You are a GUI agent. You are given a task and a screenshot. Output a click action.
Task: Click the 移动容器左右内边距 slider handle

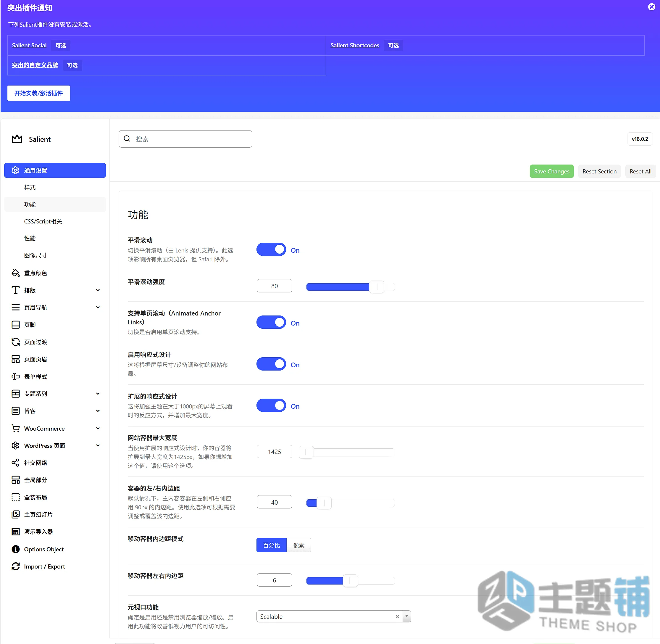[350, 581]
